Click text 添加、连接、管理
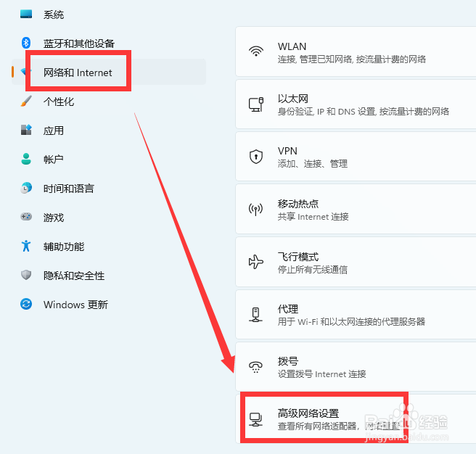Screen dimensions: 476x454 [x=312, y=164]
